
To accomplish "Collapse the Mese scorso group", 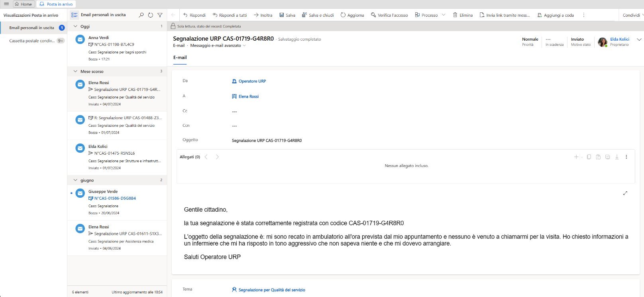I will [75, 71].
